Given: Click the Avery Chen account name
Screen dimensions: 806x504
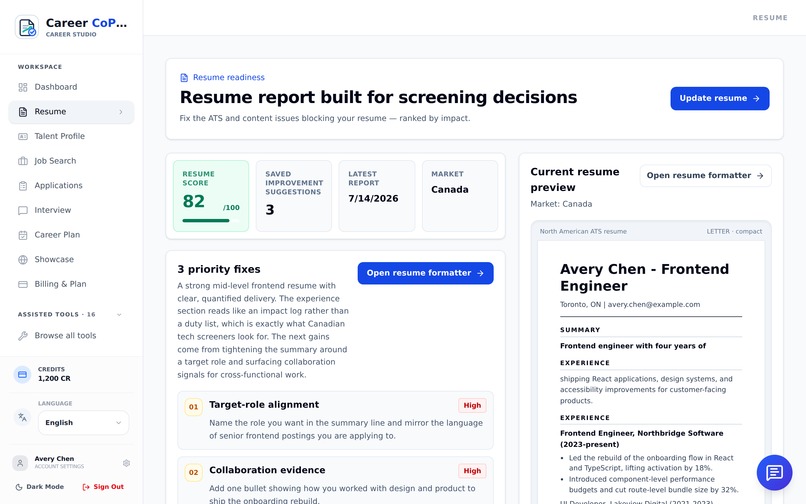Looking at the screenshot, I should tap(54, 459).
